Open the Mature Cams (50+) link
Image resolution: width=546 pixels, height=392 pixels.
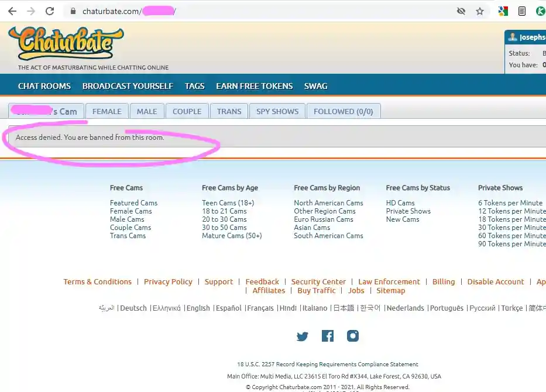pyautogui.click(x=232, y=236)
